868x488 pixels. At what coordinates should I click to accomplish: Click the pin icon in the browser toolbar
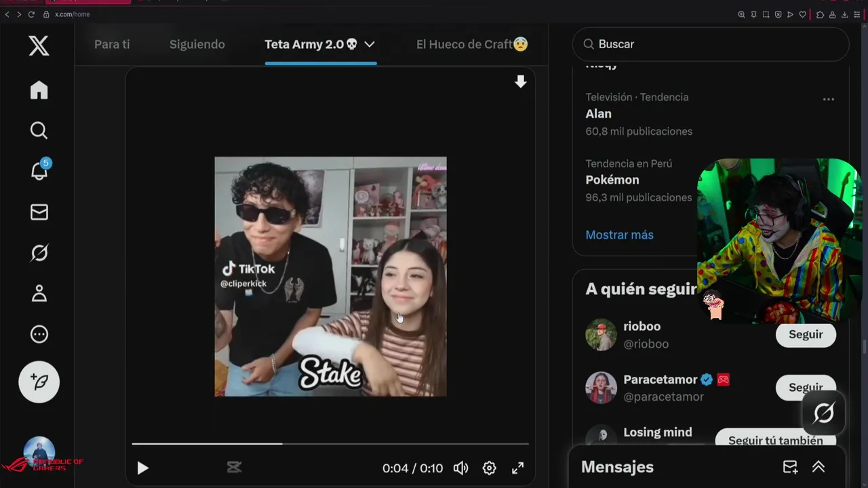point(753,14)
